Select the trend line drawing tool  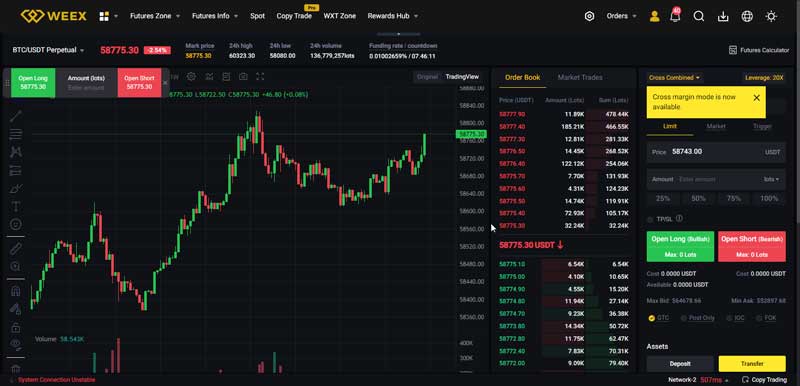pyautogui.click(x=16, y=116)
